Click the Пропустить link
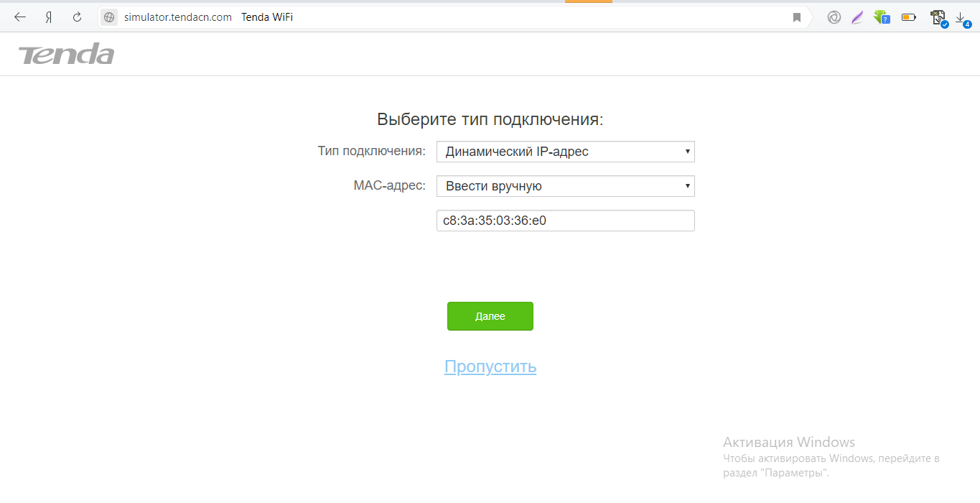The image size is (980, 503). 490,366
